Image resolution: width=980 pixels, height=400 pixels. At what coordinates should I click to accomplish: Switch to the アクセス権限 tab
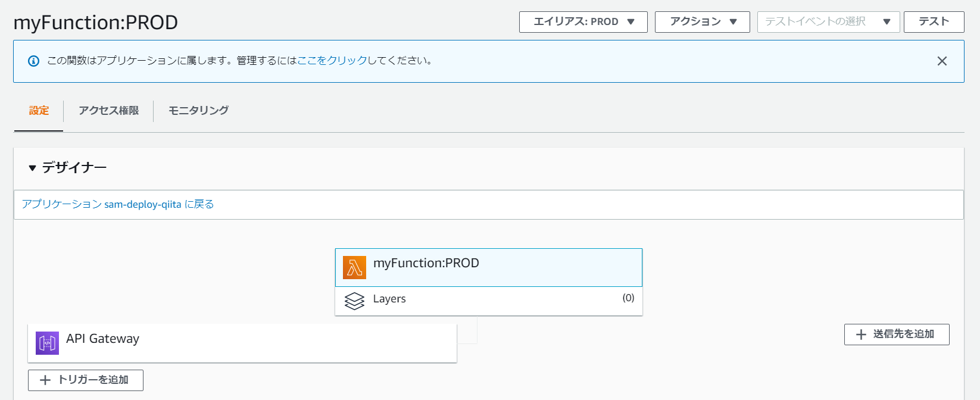[108, 111]
